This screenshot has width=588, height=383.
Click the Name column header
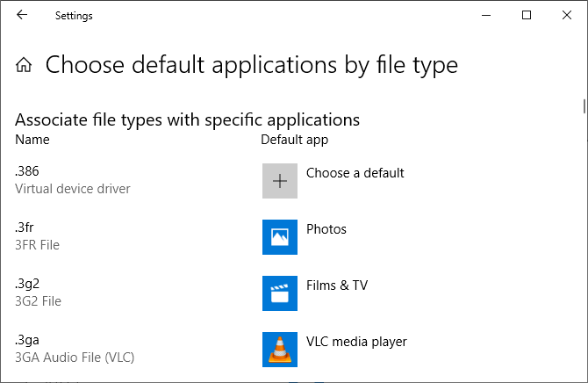32,140
